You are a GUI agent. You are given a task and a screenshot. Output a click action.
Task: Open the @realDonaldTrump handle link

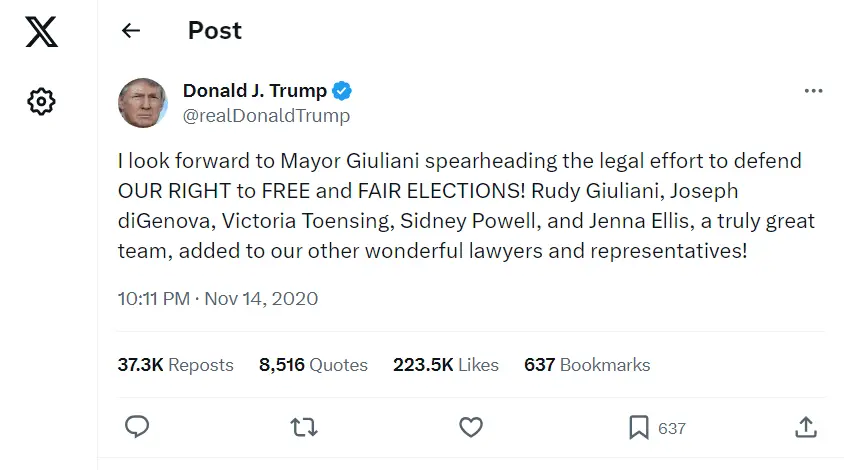pyautogui.click(x=266, y=116)
